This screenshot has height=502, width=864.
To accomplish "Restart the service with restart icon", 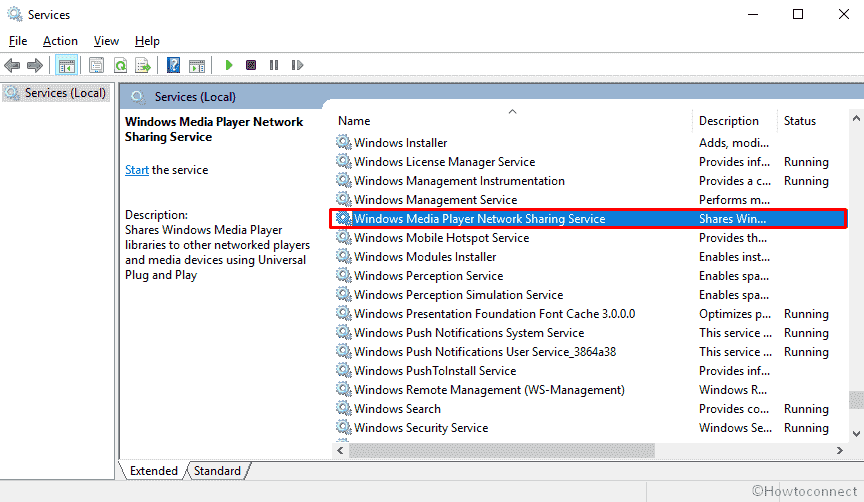I will 298,65.
